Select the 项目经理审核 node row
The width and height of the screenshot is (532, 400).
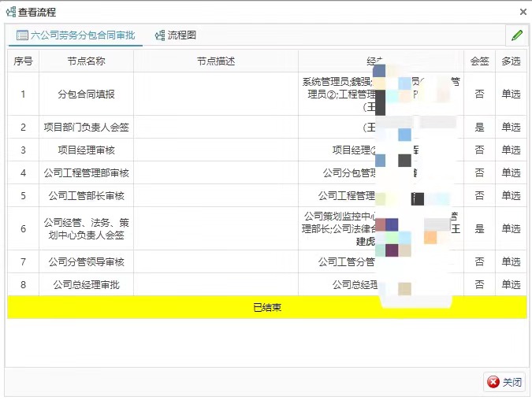point(86,150)
